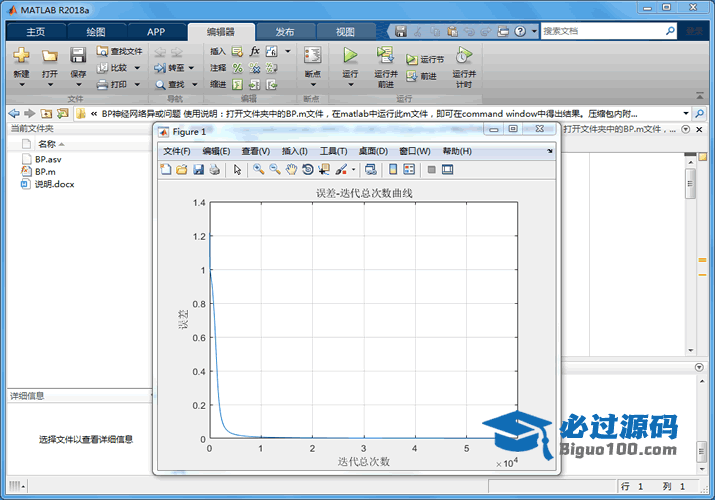Image resolution: width=715 pixels, height=500 pixels.
Task: Toggle the brush data tool in Figure 1
Action: click(x=341, y=170)
